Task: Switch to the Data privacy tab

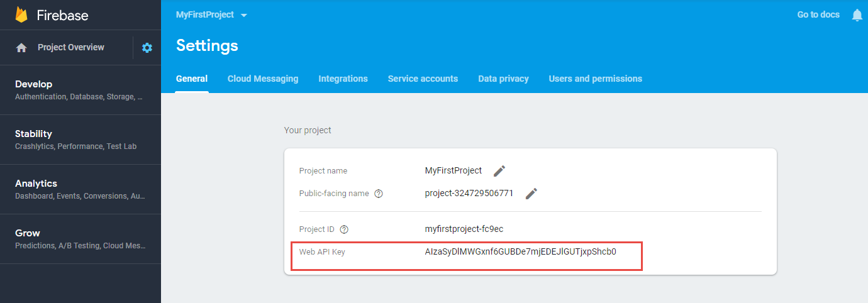Action: coord(503,79)
